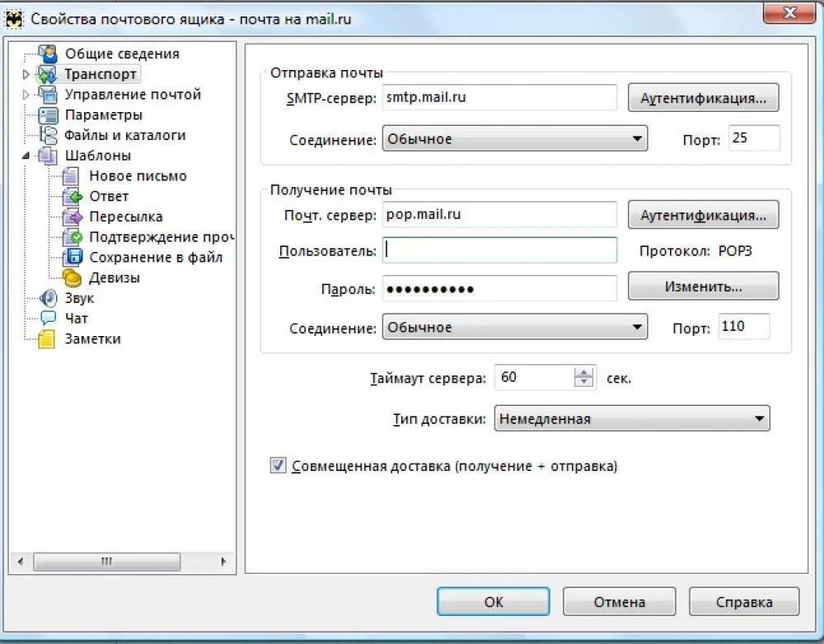Click the Шаблоны folder icon

pos(47,156)
